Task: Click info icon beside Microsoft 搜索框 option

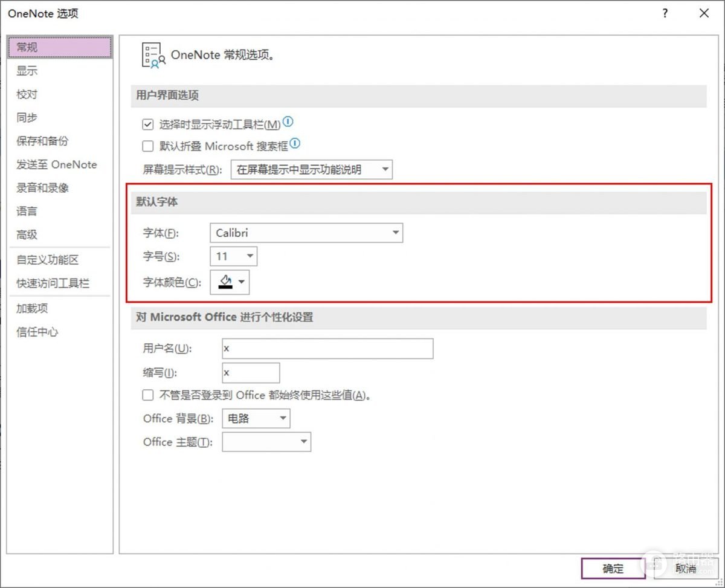Action: pyautogui.click(x=295, y=144)
